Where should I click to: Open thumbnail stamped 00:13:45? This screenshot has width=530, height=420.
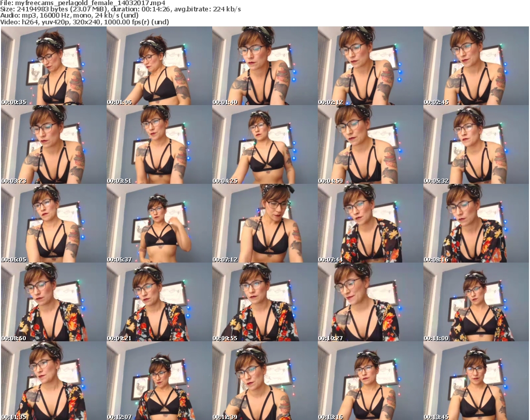click(476, 381)
